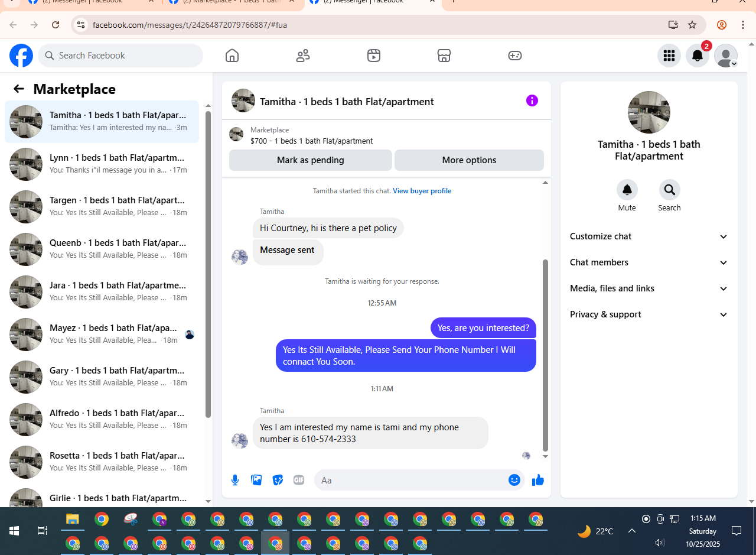Open Rosetta conversation in chat list
The image size is (756, 555).
102,462
